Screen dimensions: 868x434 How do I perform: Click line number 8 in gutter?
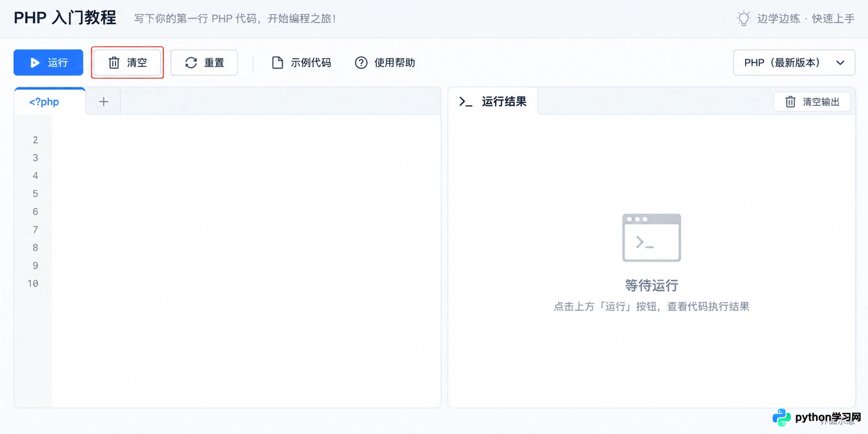tap(35, 247)
